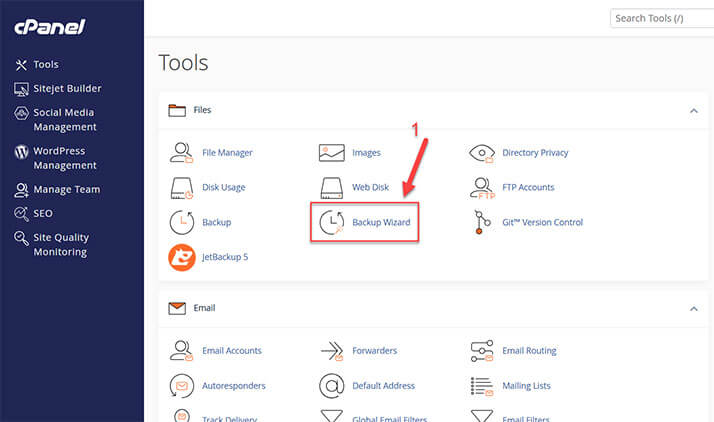This screenshot has width=714, height=422.
Task: Click the Backup Wizard clock icon
Action: pyautogui.click(x=332, y=222)
